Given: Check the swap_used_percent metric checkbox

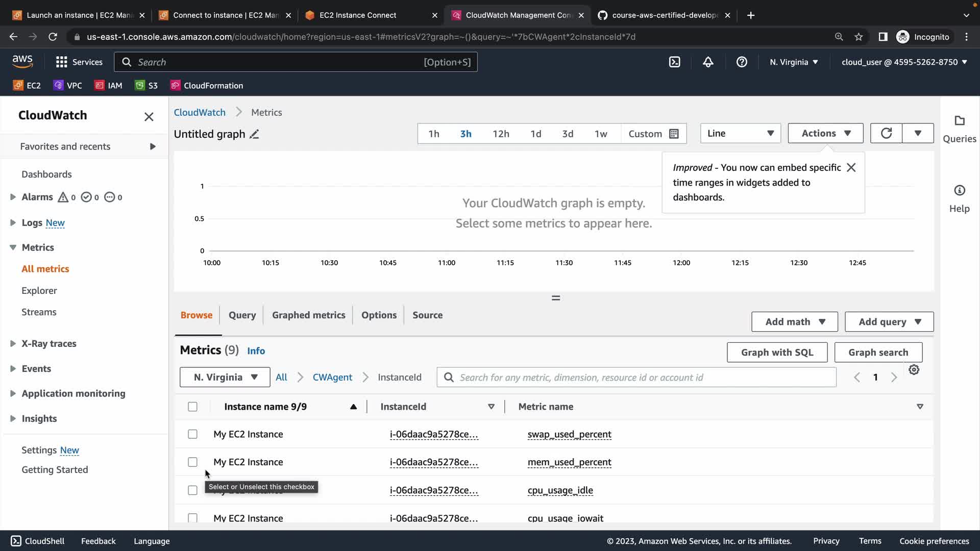Looking at the screenshot, I should 192,434.
